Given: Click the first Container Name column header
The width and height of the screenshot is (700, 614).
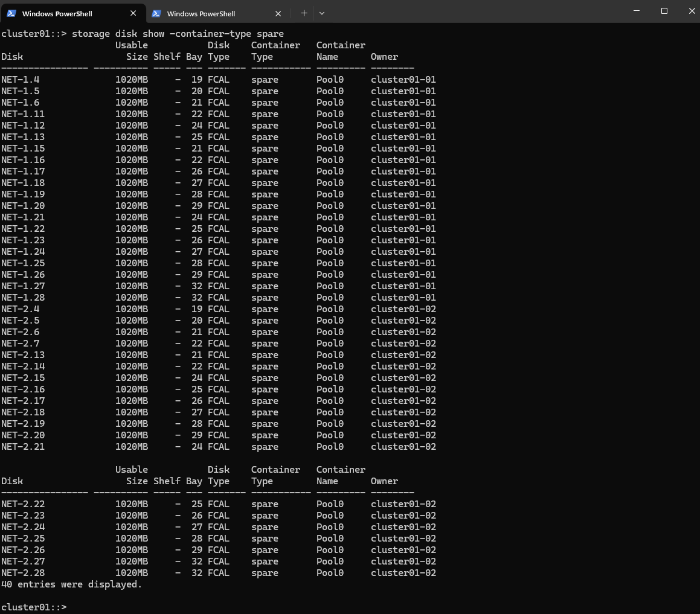Looking at the screenshot, I should (x=341, y=51).
